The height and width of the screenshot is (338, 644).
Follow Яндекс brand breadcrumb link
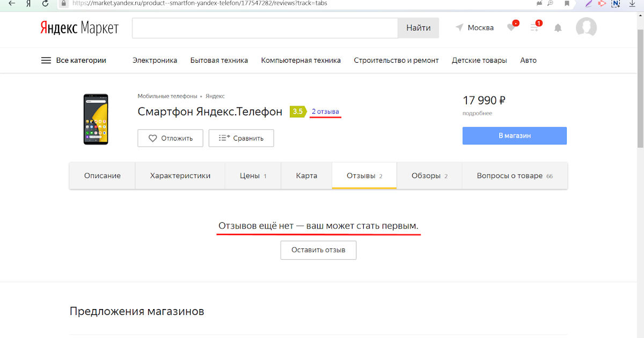point(215,96)
